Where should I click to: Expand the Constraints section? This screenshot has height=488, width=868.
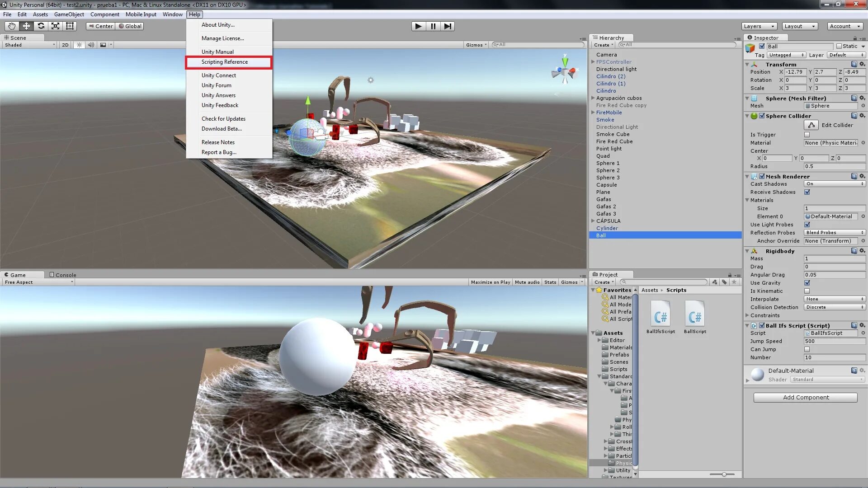(x=747, y=315)
